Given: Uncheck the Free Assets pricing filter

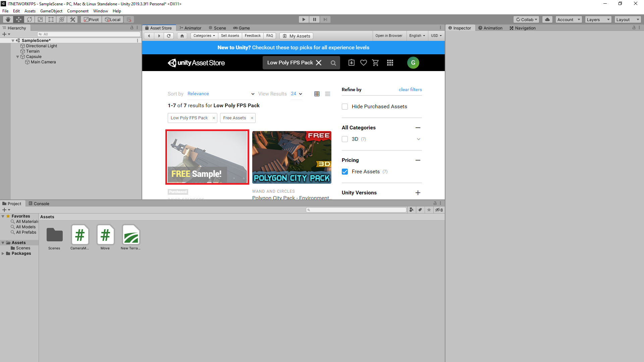Looking at the screenshot, I should pos(345,171).
